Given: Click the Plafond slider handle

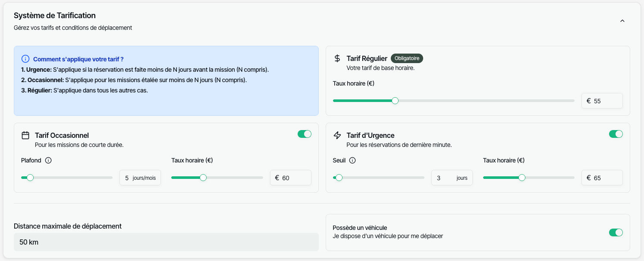Looking at the screenshot, I should coord(30,178).
